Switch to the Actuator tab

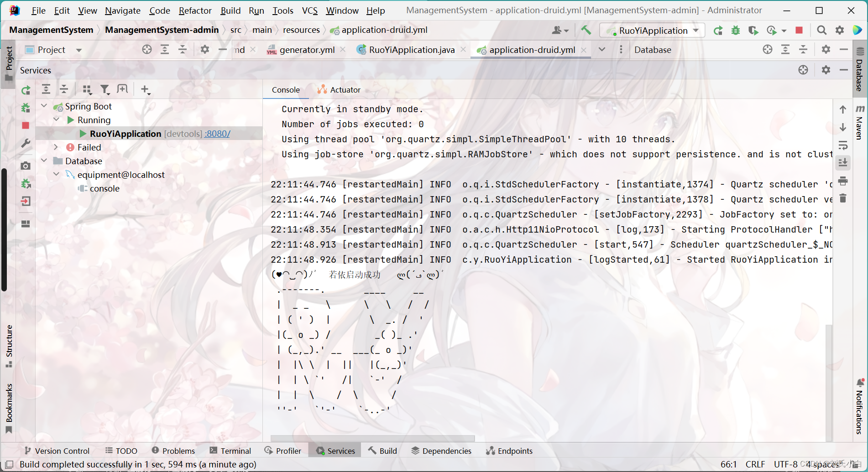click(339, 90)
